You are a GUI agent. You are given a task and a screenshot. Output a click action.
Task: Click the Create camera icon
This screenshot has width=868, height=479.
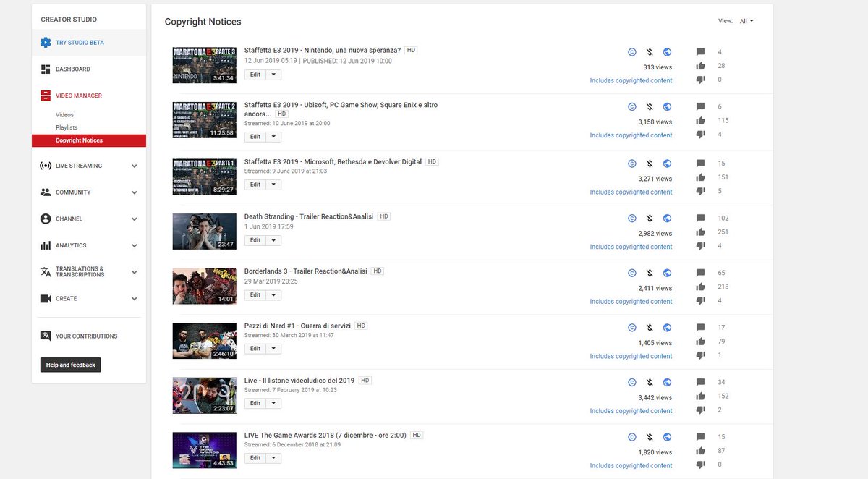point(46,298)
